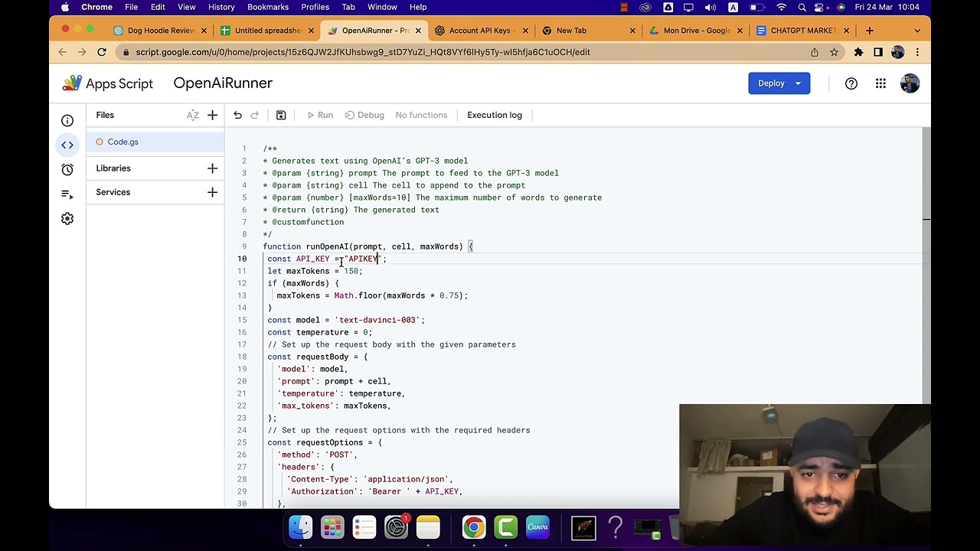This screenshot has width=980, height=551.
Task: Switch to CHATGPT MARKET tab
Action: (802, 31)
